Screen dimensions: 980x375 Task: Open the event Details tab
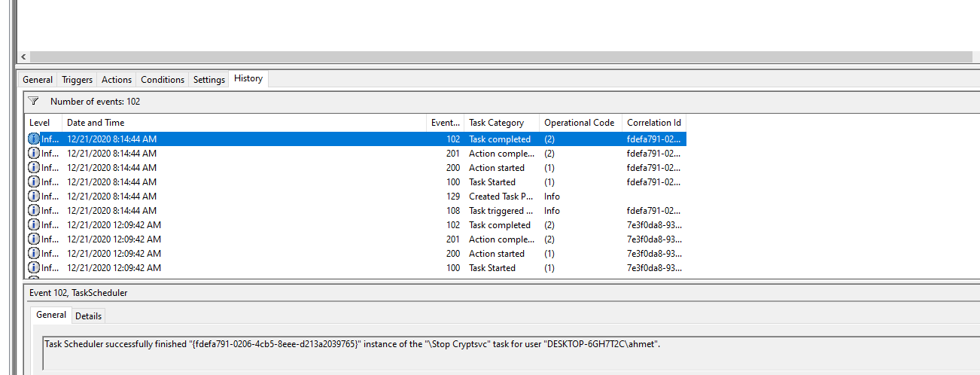coord(89,316)
